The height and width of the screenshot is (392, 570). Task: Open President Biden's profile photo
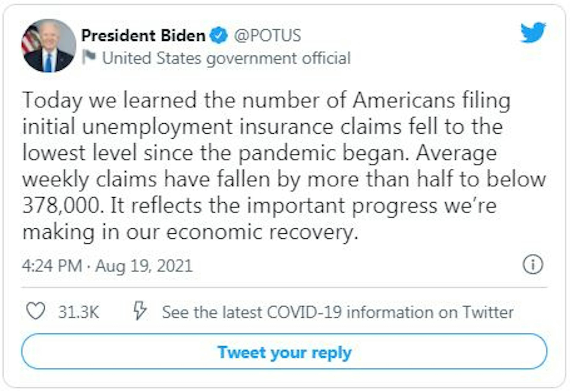49,46
